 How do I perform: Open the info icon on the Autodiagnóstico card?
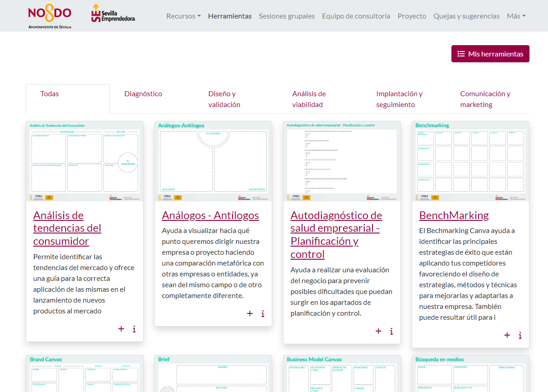pos(391,331)
